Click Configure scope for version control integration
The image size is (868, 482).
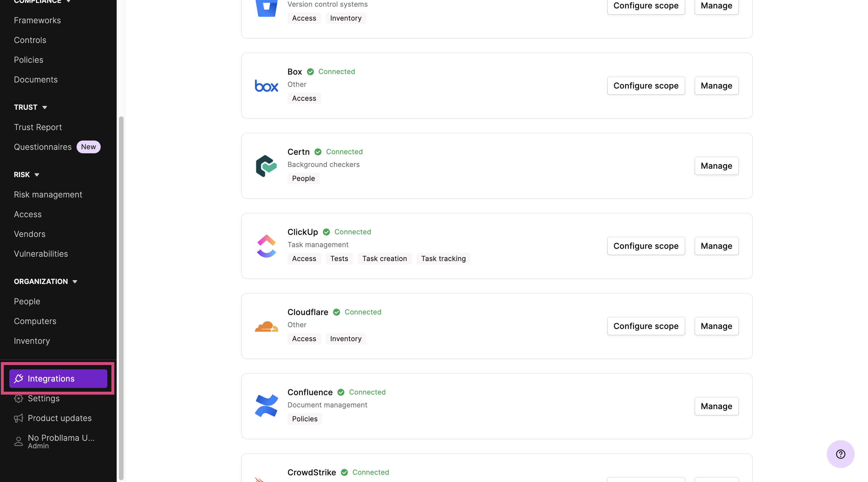click(645, 6)
